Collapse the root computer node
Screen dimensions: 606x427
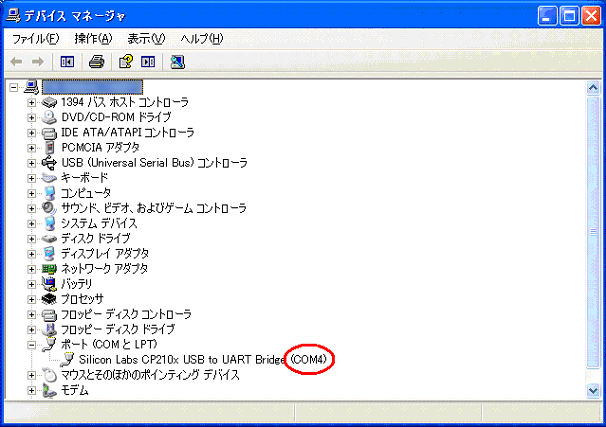click(x=14, y=87)
